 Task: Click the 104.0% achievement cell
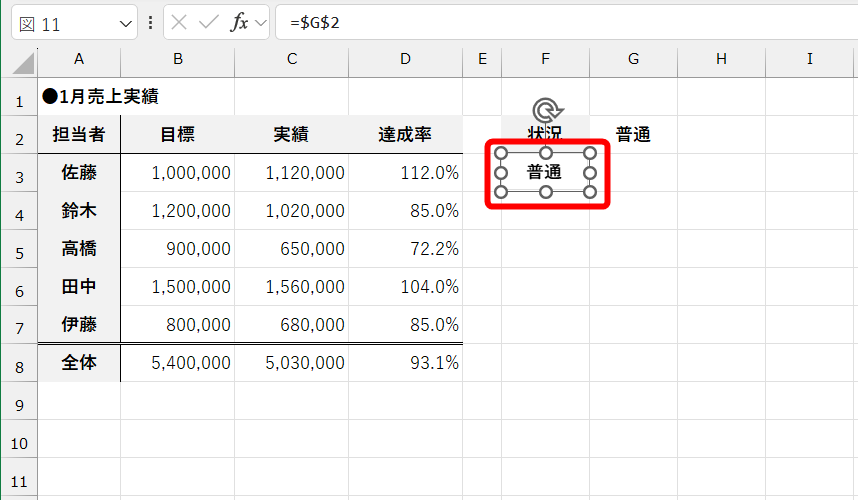click(405, 287)
